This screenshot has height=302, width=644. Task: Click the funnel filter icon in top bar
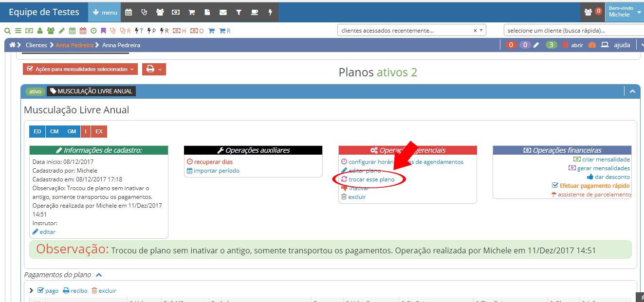pos(239,12)
